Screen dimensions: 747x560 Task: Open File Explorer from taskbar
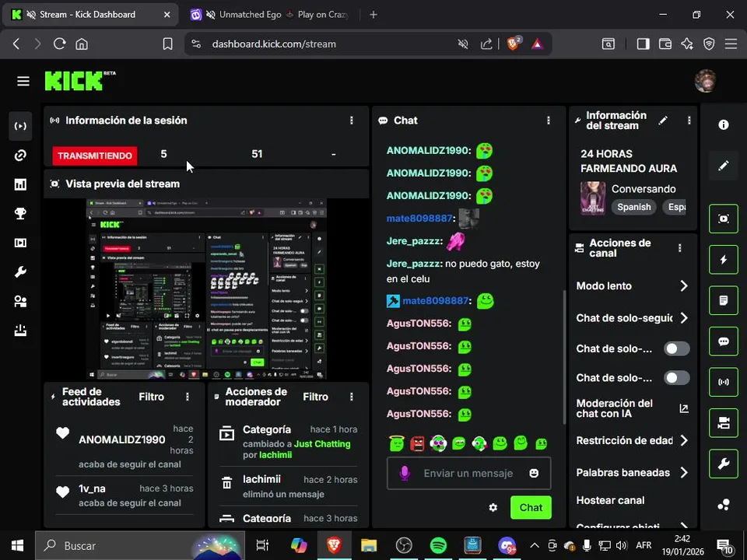(369, 546)
